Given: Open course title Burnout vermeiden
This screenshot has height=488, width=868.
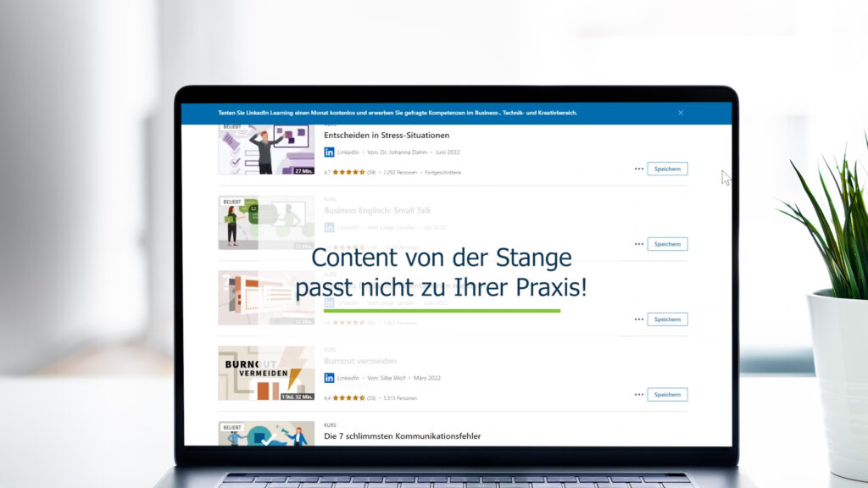Looking at the screenshot, I should tap(359, 361).
